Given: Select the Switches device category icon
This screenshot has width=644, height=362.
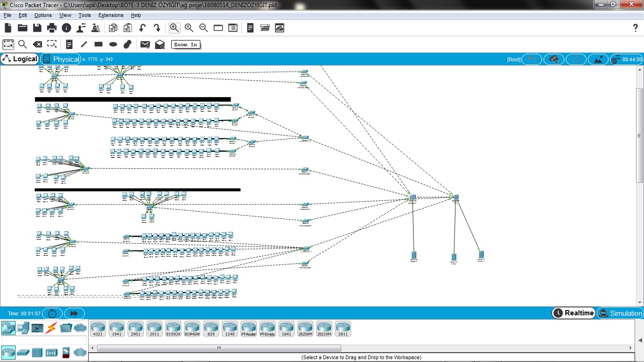Looking at the screenshot, I should (23, 352).
